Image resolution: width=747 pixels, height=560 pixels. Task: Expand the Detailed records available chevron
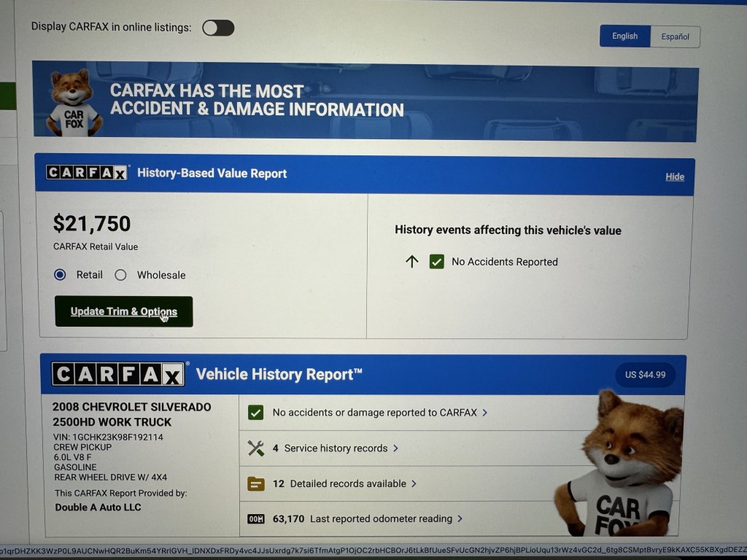pyautogui.click(x=414, y=484)
